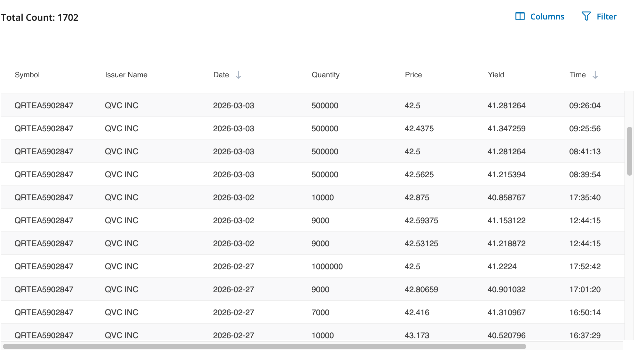
Task: Click yield 41.215394
Action: point(507,174)
